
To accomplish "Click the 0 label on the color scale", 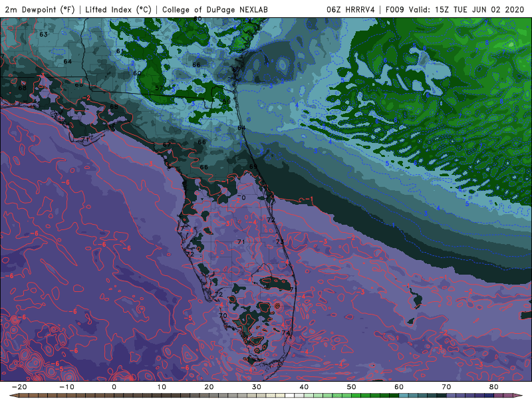I will coord(114,387).
